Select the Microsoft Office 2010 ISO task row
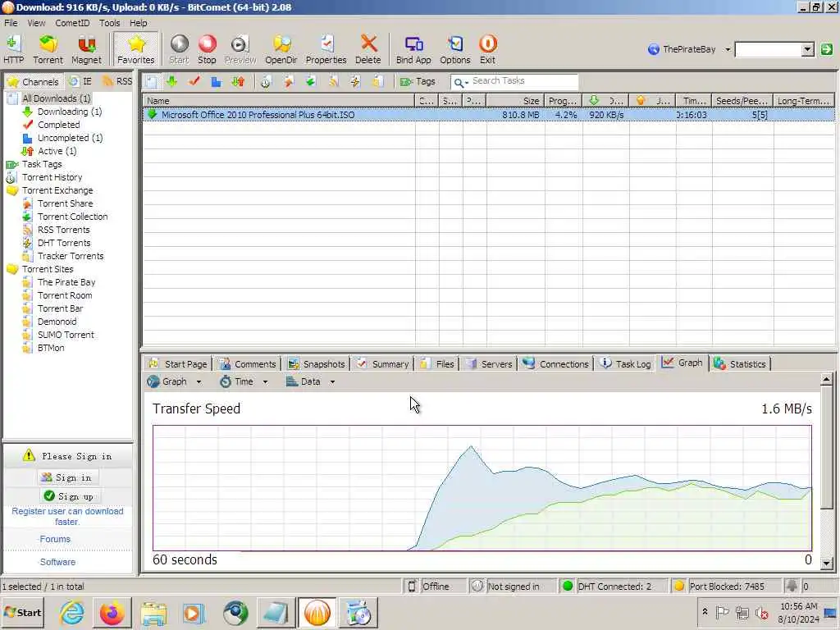840x630 pixels. pos(488,115)
